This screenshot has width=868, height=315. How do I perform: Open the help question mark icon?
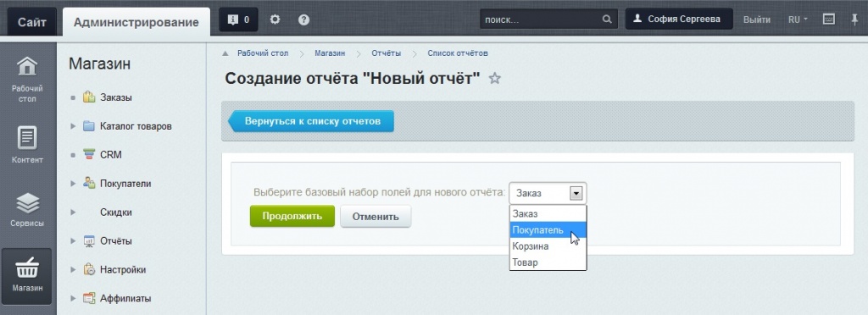click(x=303, y=19)
